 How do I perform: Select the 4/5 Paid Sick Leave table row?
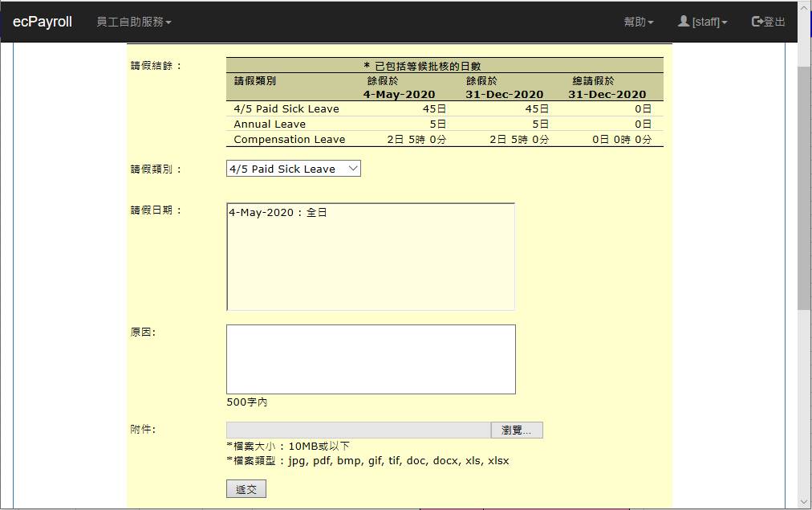(444, 108)
